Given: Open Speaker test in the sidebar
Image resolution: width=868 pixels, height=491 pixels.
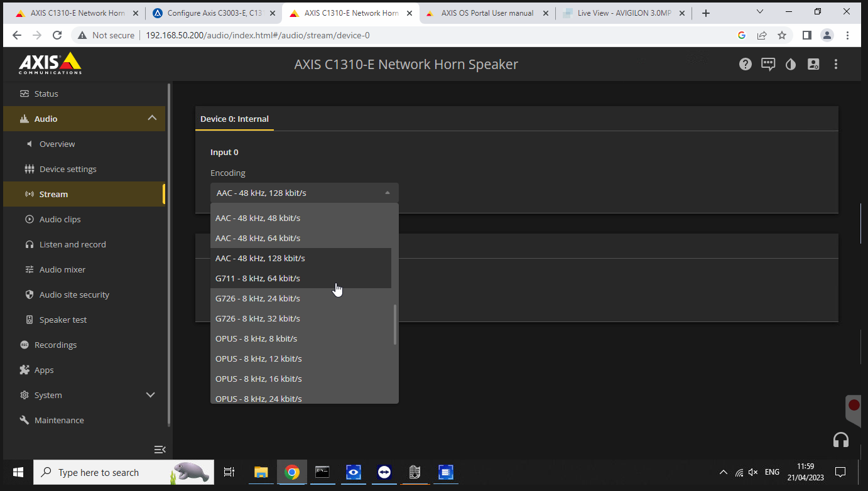Looking at the screenshot, I should 63,320.
